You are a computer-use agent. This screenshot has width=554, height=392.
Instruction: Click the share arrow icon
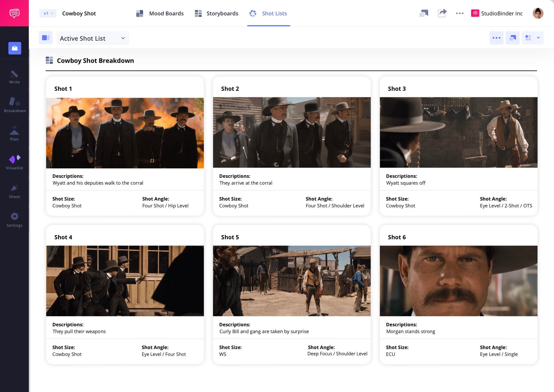(442, 13)
